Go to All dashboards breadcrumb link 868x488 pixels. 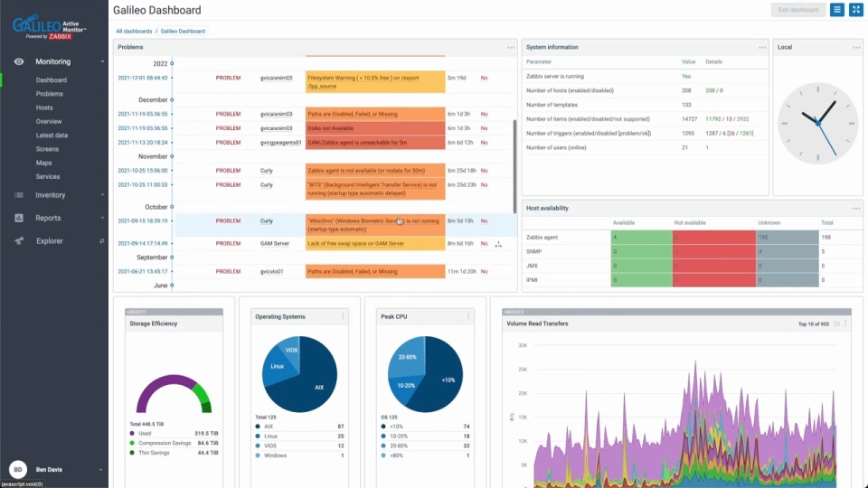pos(134,31)
